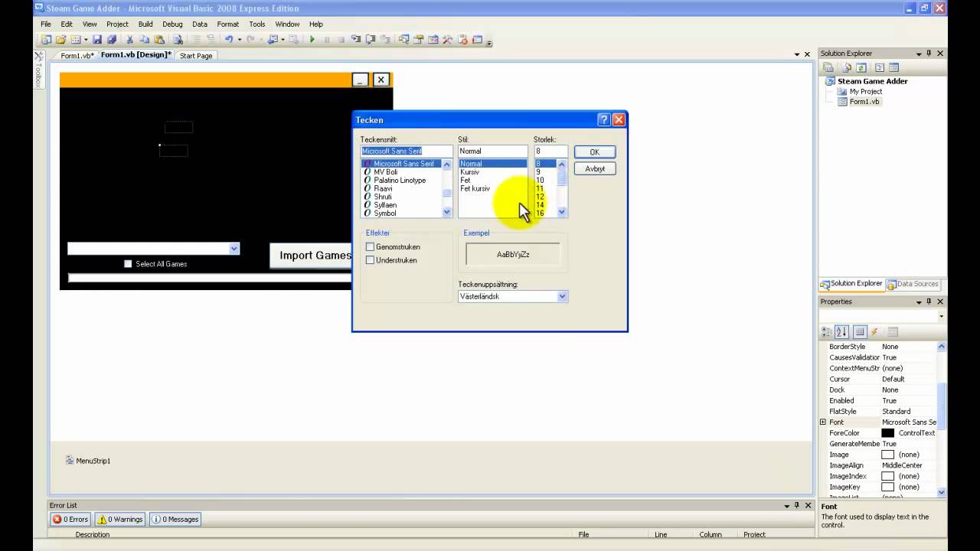Click the Import Games button on form
Image resolution: width=980 pixels, height=551 pixels.
point(311,255)
